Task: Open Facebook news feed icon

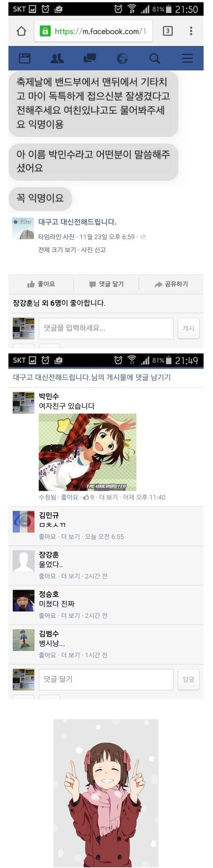Action: click(25, 59)
